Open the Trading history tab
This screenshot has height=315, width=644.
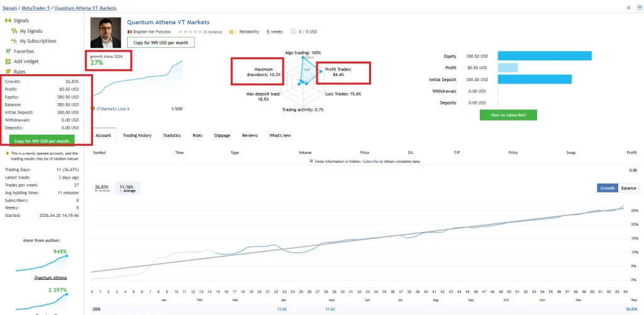[x=137, y=135]
